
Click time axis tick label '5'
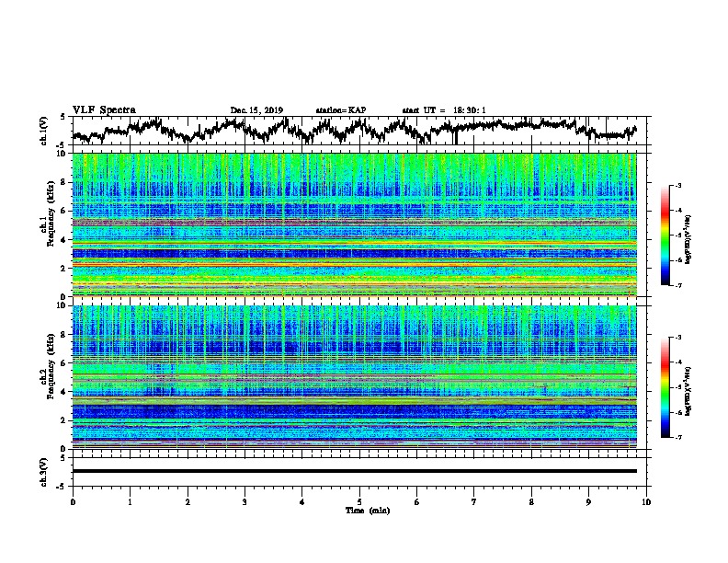pyautogui.click(x=359, y=502)
